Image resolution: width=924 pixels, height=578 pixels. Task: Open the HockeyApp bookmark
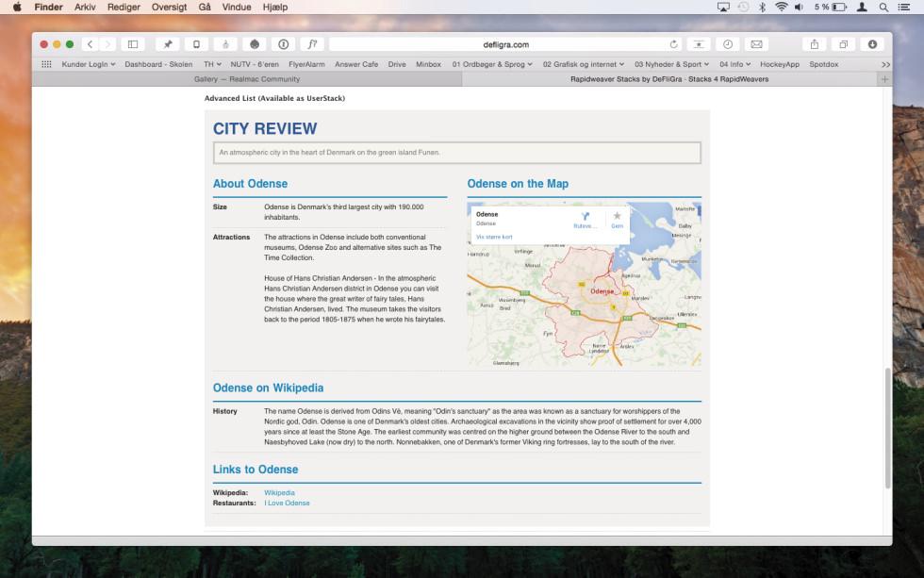780,64
